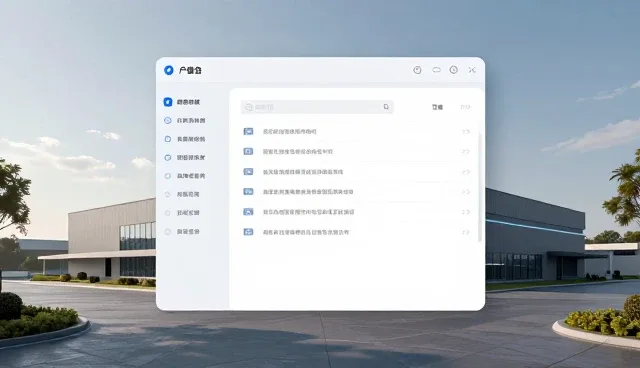640x368 pixels.
Task: Click the clock icon left of close button
Action: coord(453,70)
